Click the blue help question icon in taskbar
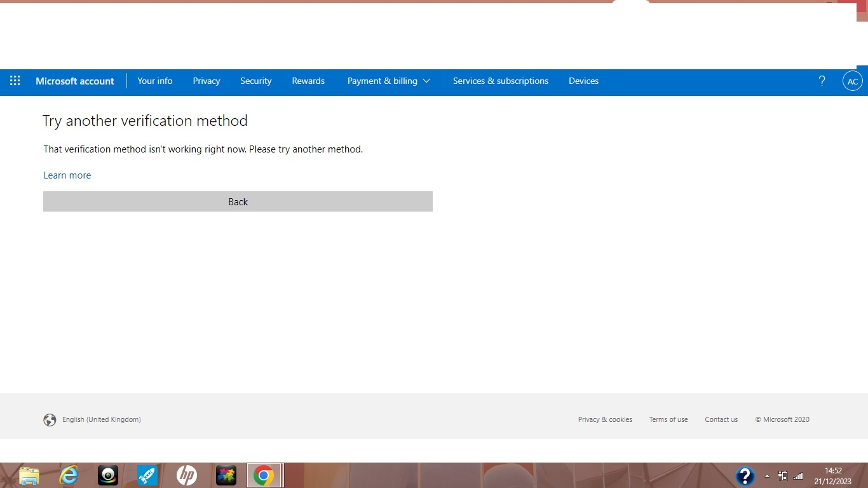The image size is (868, 488). 745,476
